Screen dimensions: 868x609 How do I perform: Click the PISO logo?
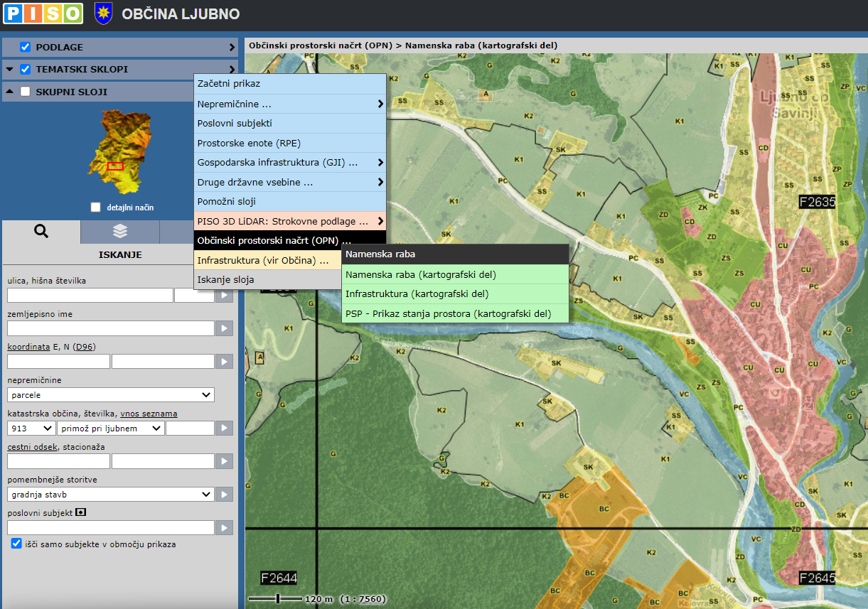click(42, 13)
